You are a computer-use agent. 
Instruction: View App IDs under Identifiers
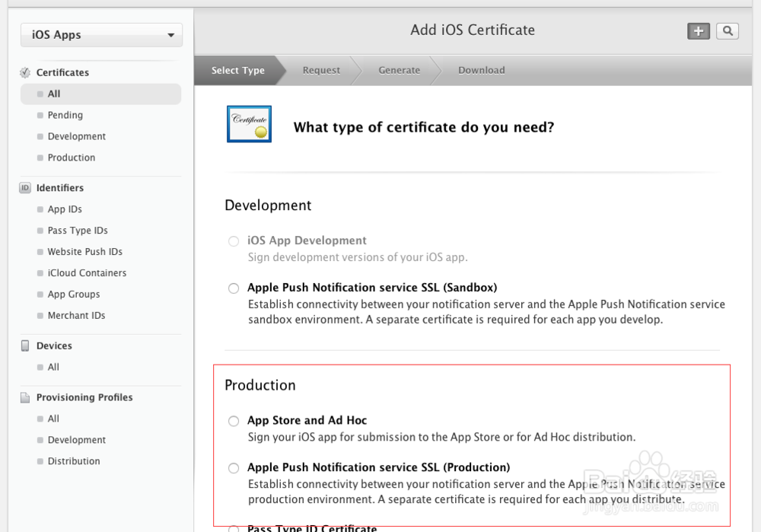click(x=64, y=209)
